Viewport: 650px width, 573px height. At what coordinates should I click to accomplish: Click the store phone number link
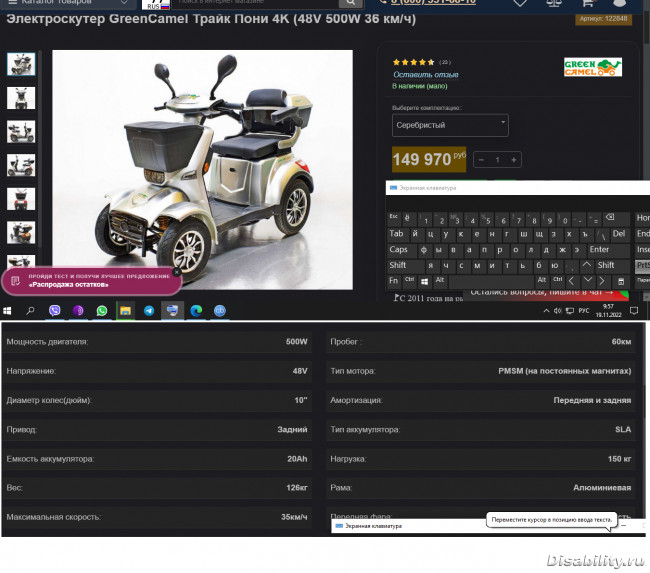pyautogui.click(x=433, y=2)
